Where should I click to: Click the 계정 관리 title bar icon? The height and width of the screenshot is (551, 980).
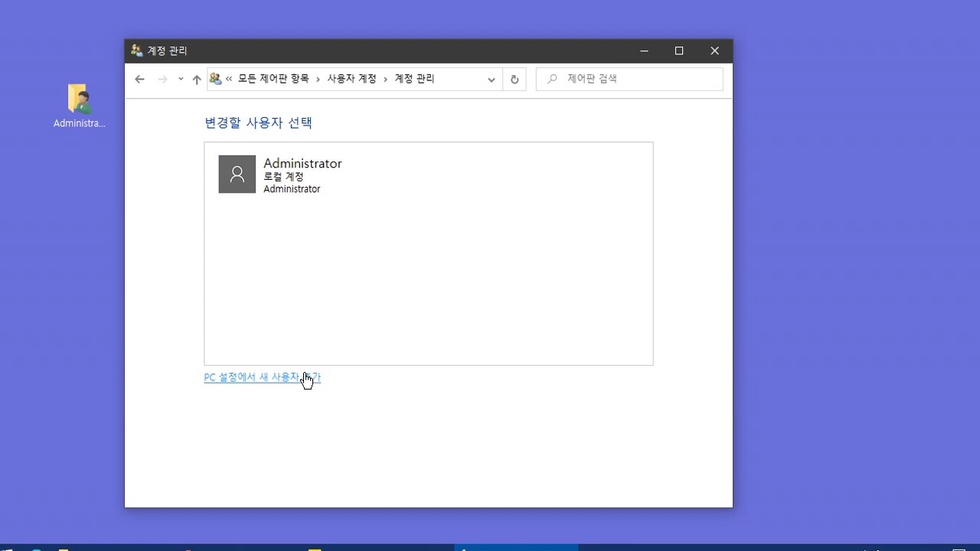pos(137,51)
